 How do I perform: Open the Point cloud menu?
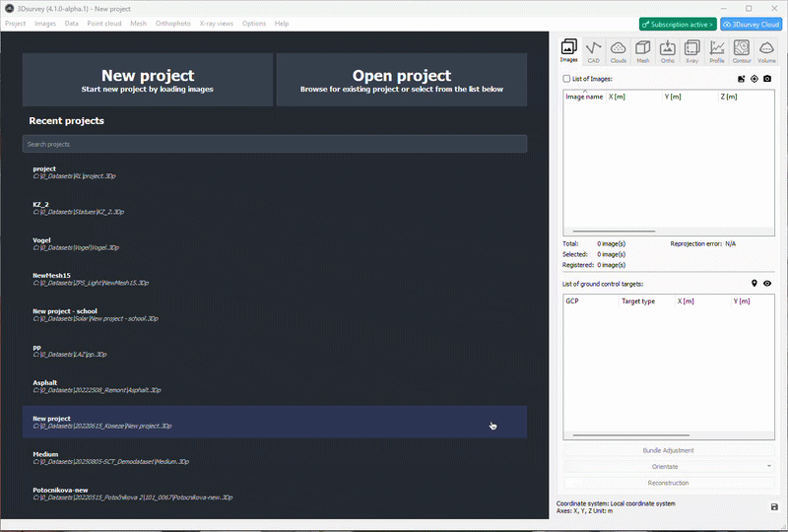(x=104, y=23)
